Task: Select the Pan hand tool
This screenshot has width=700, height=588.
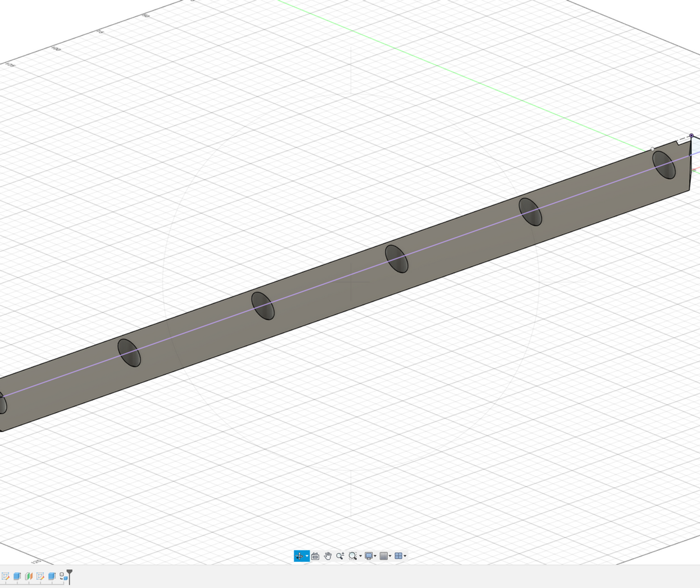Action: click(x=328, y=556)
